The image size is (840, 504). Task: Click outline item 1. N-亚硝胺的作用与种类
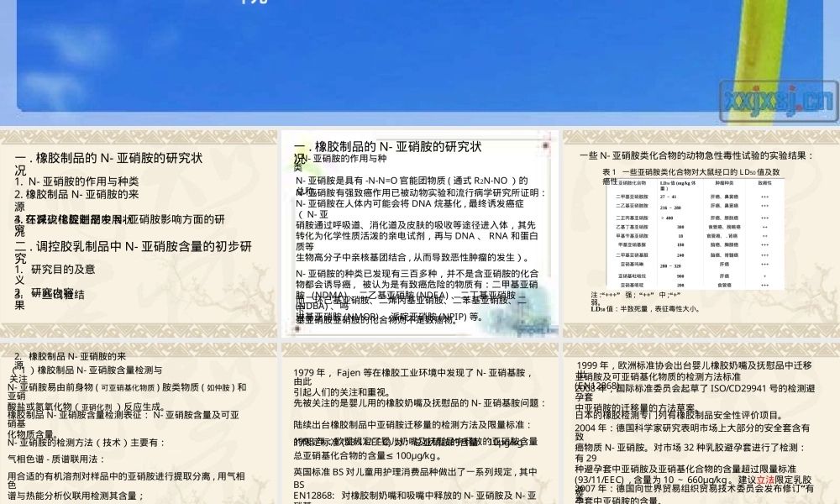point(76,181)
